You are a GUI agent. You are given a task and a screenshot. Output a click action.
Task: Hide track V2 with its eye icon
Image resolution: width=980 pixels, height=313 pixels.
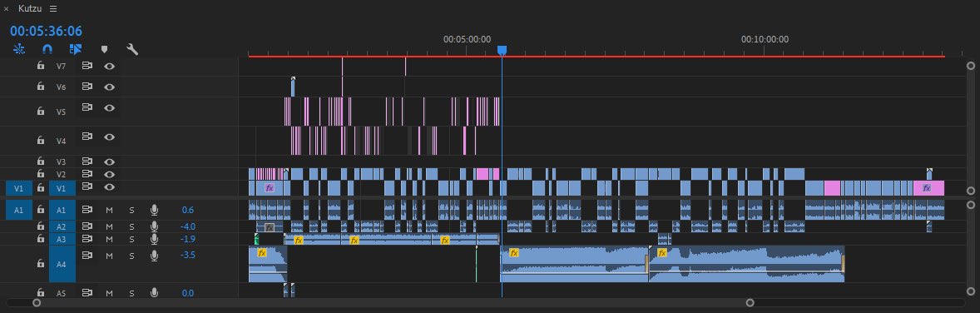109,174
